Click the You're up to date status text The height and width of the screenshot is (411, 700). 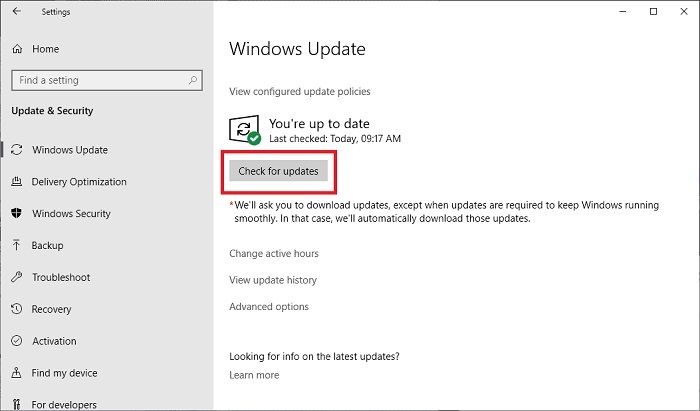point(319,124)
